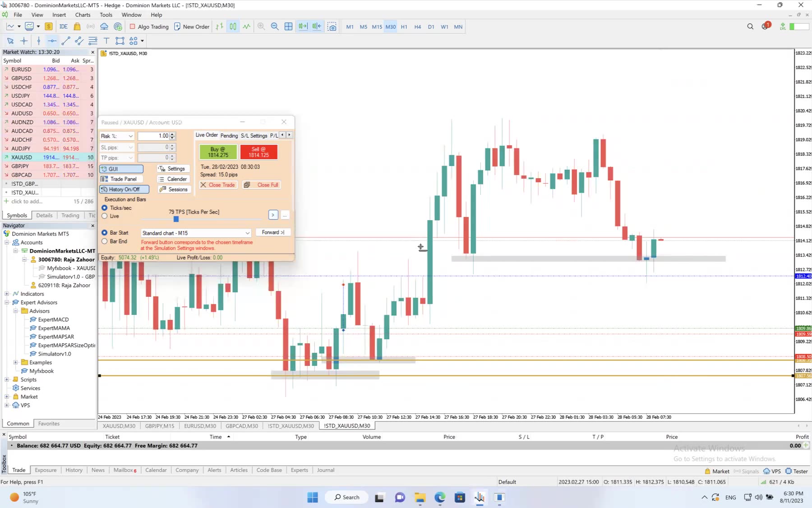Toggle History On/Off in simulator panel
Viewport: 812px width, 508px height.
point(124,189)
